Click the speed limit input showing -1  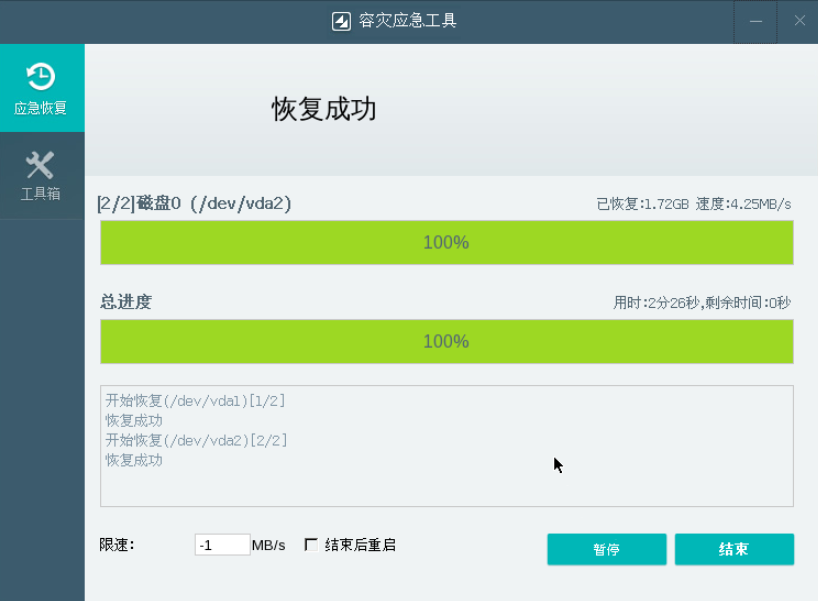click(224, 543)
